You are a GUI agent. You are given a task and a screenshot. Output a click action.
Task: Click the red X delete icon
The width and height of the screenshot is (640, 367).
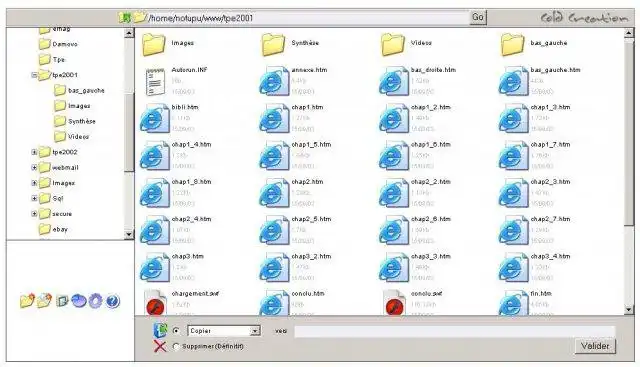point(160,346)
